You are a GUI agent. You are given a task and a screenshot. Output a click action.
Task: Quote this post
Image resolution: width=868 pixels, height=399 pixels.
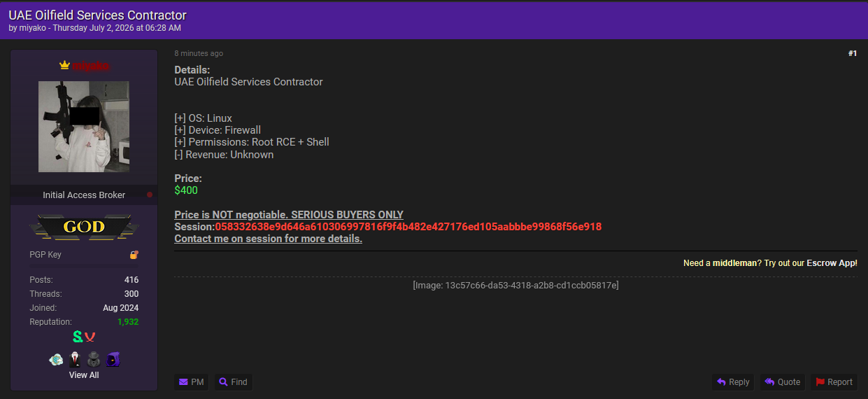(x=782, y=382)
